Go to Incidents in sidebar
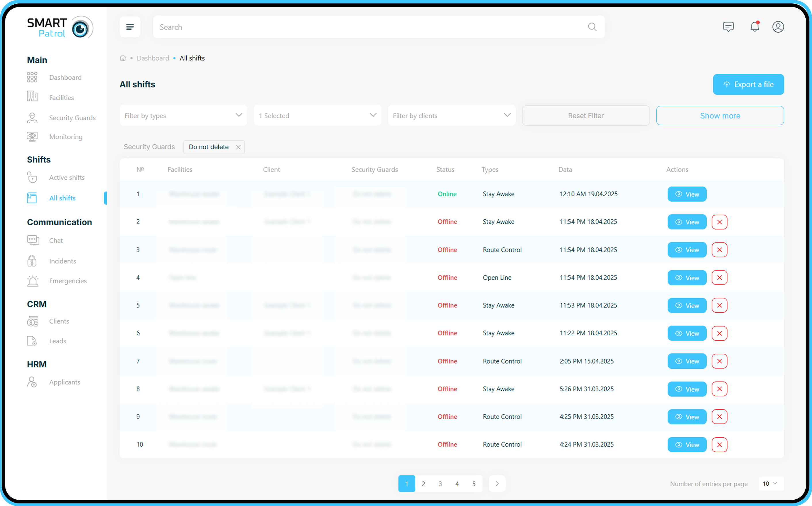The width and height of the screenshot is (812, 506). [x=62, y=261]
